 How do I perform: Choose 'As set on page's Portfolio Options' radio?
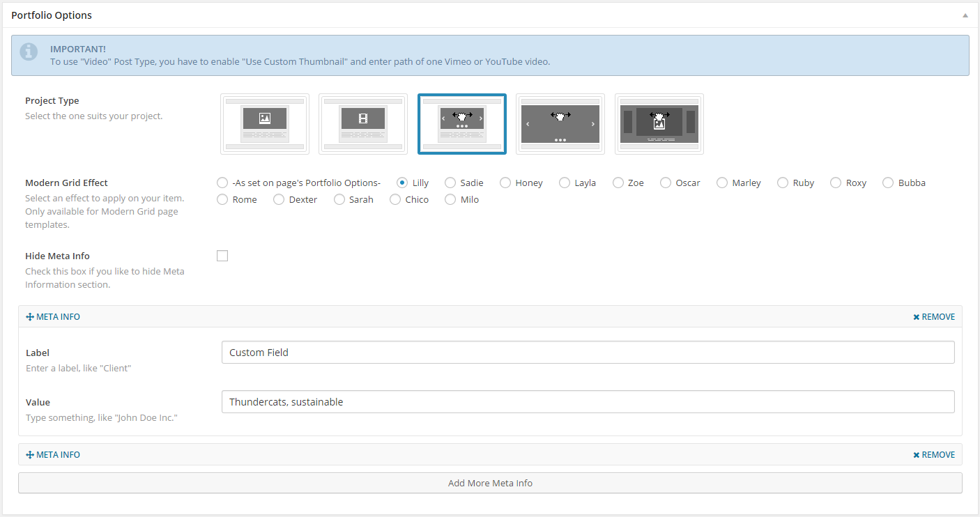(222, 183)
